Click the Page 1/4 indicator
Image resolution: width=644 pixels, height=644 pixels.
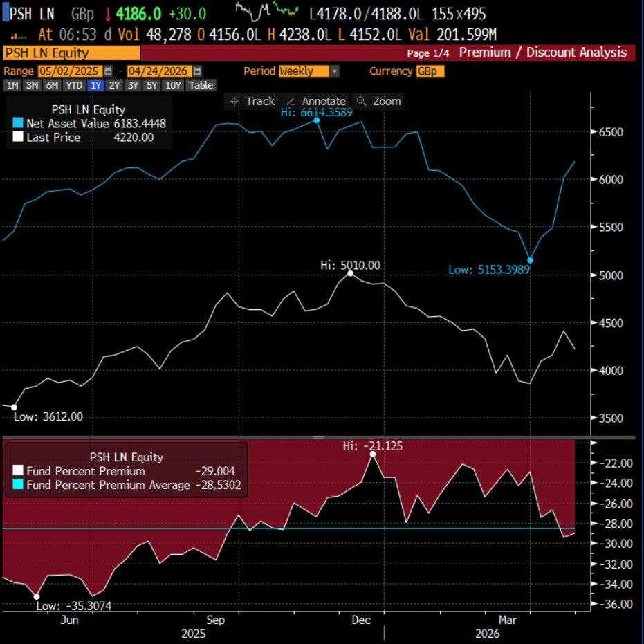click(x=428, y=53)
